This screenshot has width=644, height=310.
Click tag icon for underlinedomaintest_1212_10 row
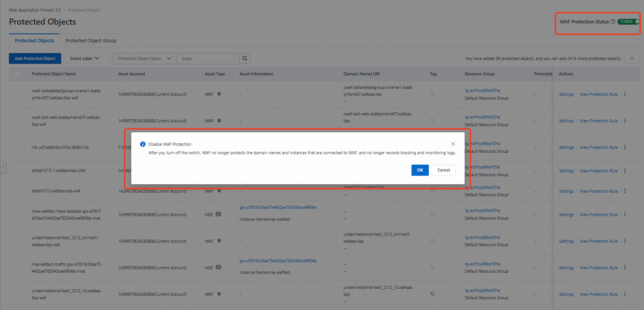433,294
